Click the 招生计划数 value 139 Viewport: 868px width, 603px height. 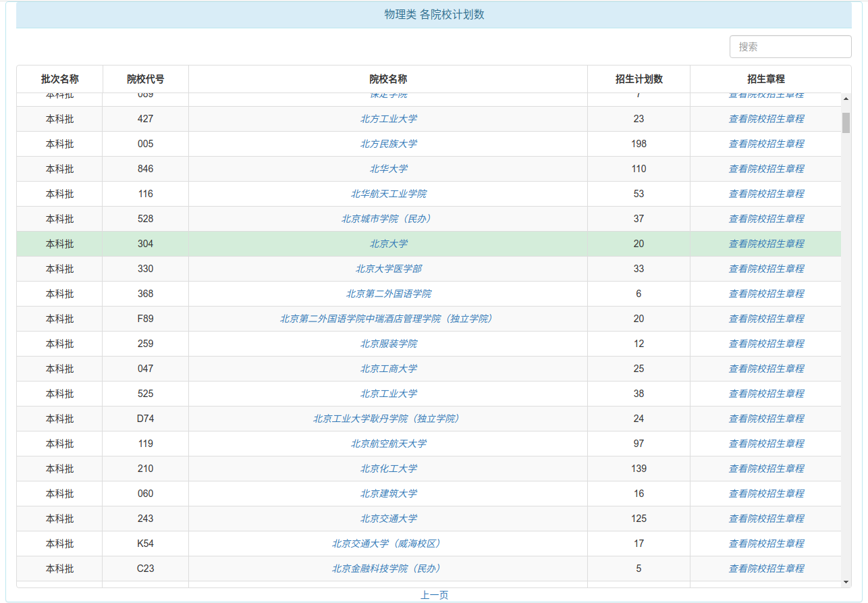click(x=639, y=469)
